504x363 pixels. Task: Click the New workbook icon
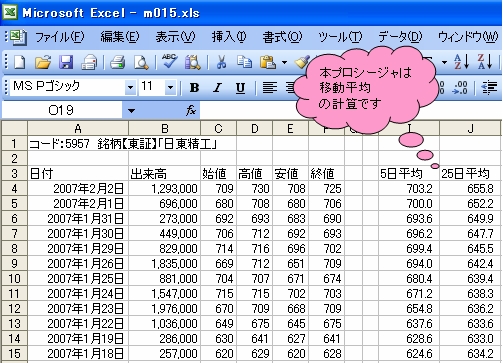(x=19, y=62)
